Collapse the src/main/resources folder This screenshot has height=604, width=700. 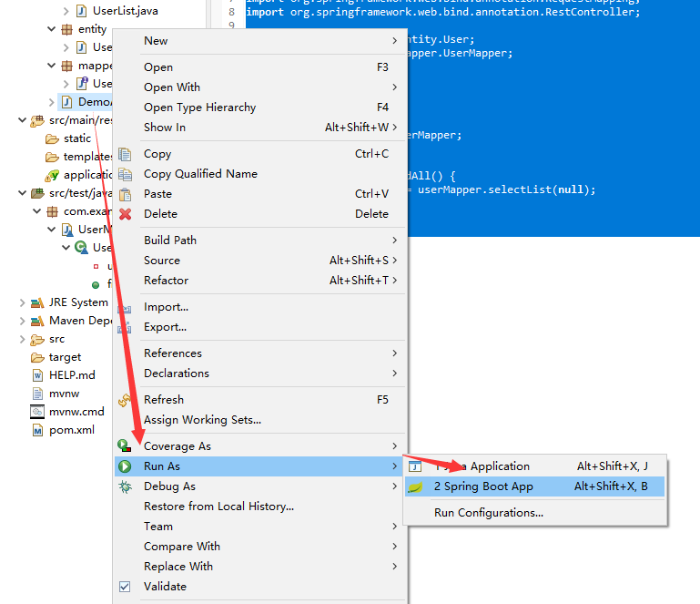coord(23,120)
